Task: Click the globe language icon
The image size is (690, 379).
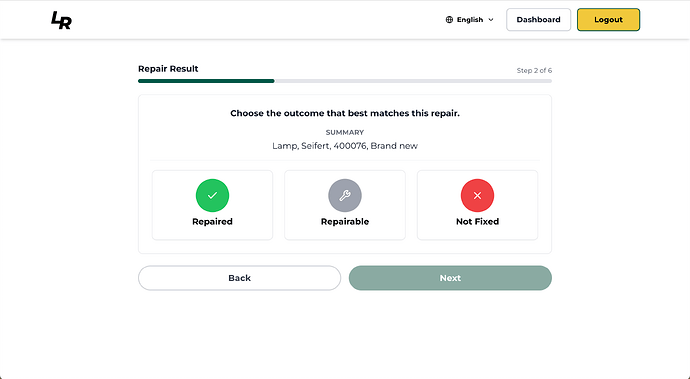Action: click(x=449, y=19)
